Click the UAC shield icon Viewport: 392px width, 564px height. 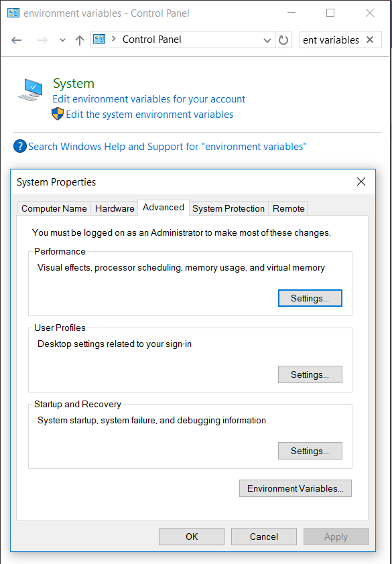(x=58, y=115)
